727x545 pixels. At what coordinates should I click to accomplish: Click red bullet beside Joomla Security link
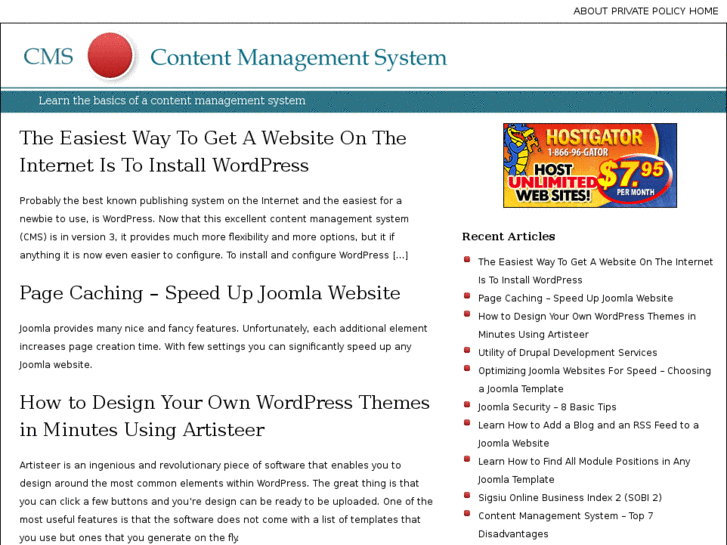coord(467,404)
